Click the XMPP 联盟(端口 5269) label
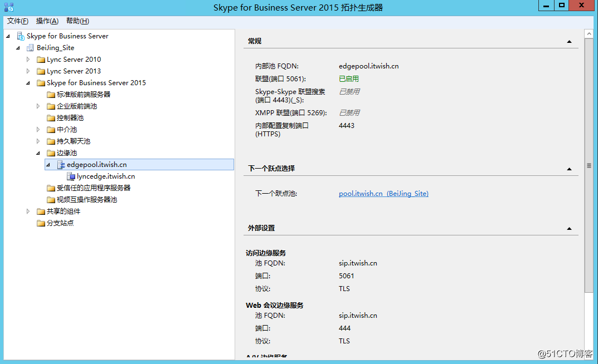 291,113
